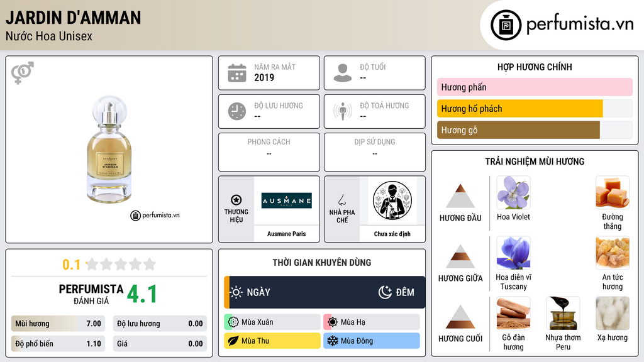The image size is (644, 362).
Task: Click the Dịp sử dụng info box
Action: pyautogui.click(x=375, y=152)
